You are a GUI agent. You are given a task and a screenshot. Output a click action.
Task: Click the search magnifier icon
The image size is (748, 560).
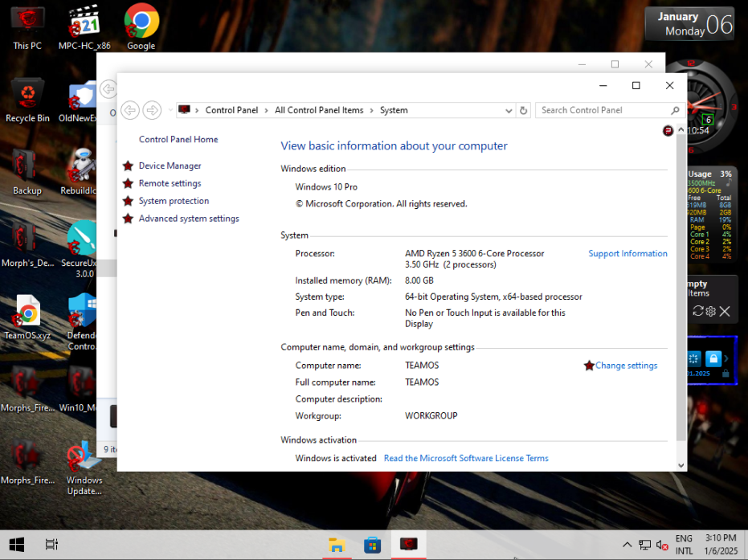click(x=675, y=111)
